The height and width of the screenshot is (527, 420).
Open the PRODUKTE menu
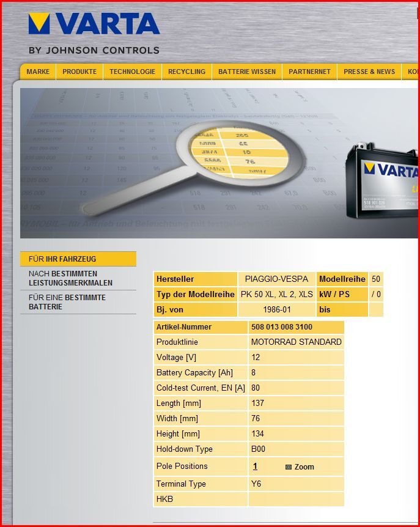click(x=79, y=72)
